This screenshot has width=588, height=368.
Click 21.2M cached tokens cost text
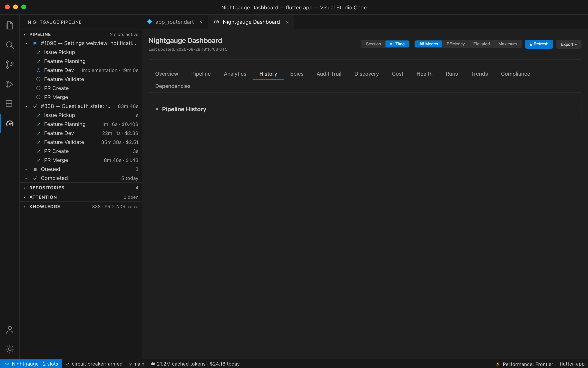pos(198,364)
